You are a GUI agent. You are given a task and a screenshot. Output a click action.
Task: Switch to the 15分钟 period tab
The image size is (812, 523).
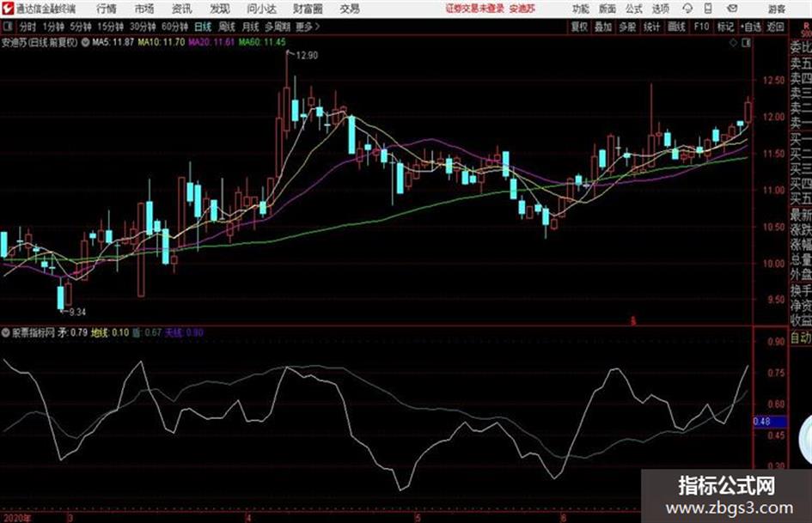110,27
